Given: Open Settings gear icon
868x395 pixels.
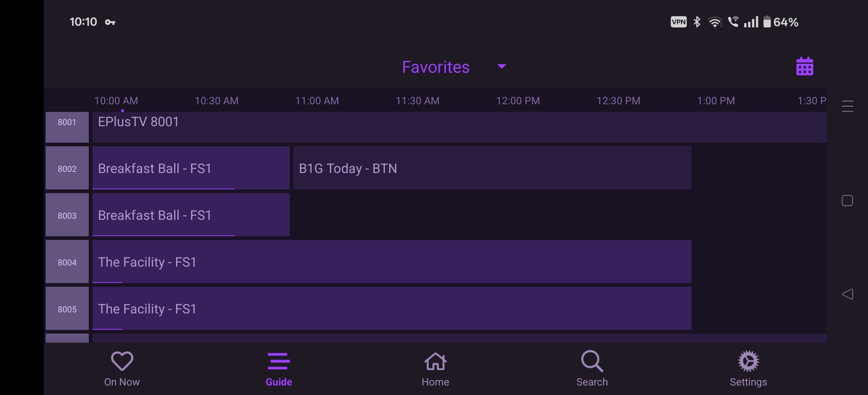Looking at the screenshot, I should [748, 361].
